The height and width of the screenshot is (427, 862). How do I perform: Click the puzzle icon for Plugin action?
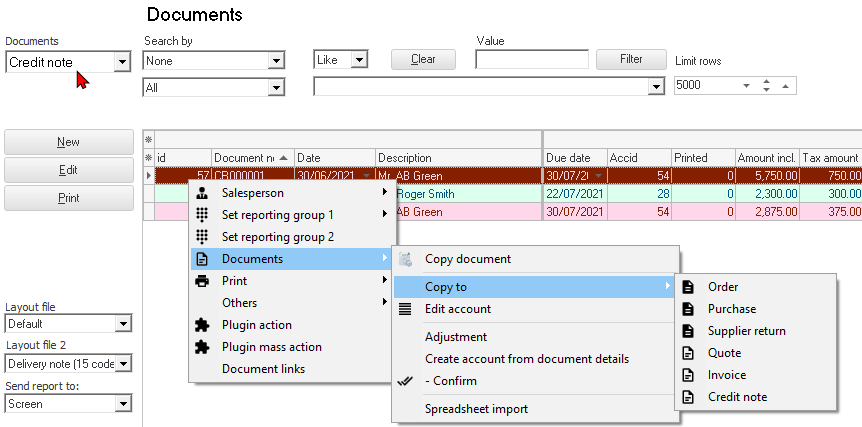tap(202, 325)
